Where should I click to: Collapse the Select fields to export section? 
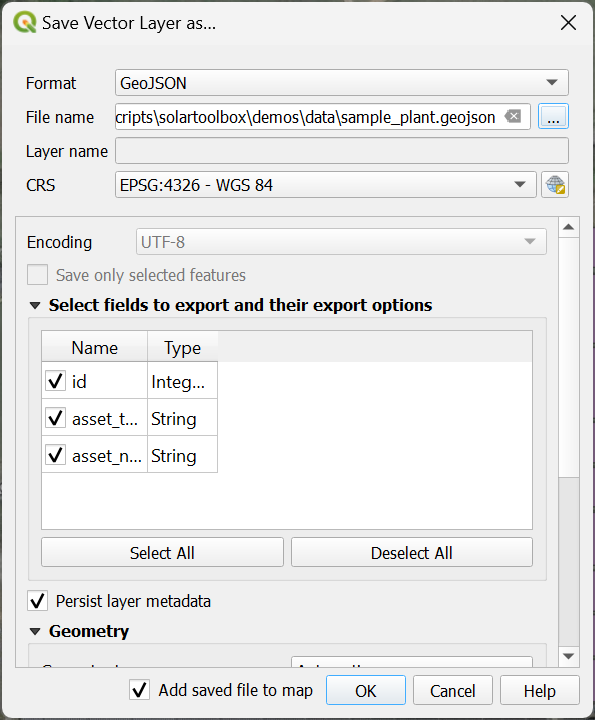pos(35,305)
